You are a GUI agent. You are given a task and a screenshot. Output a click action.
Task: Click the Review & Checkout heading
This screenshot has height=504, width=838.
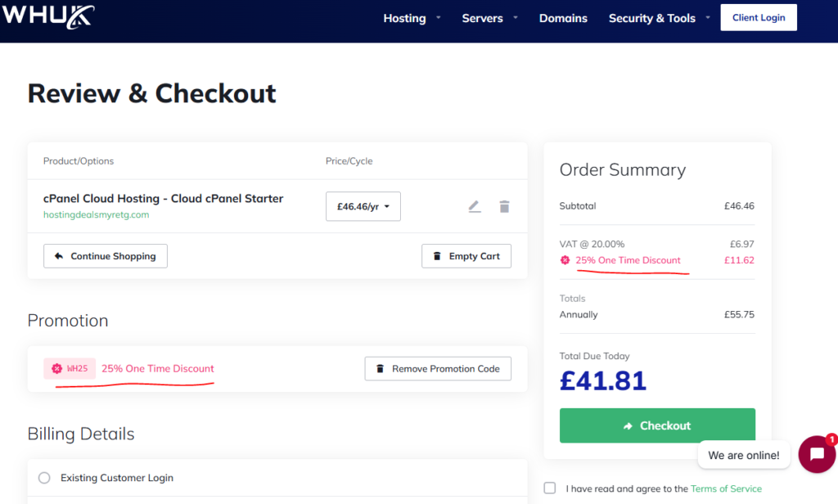pos(151,93)
